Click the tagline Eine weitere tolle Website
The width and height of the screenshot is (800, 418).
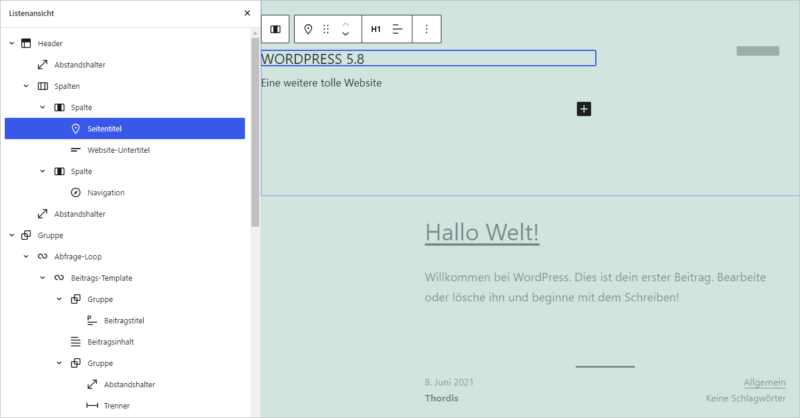tap(321, 83)
